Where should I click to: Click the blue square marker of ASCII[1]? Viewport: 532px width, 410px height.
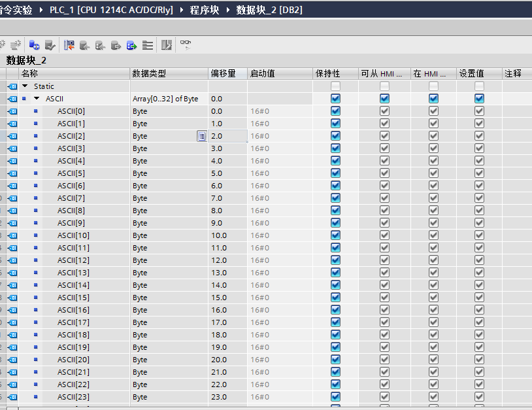[x=36, y=123]
